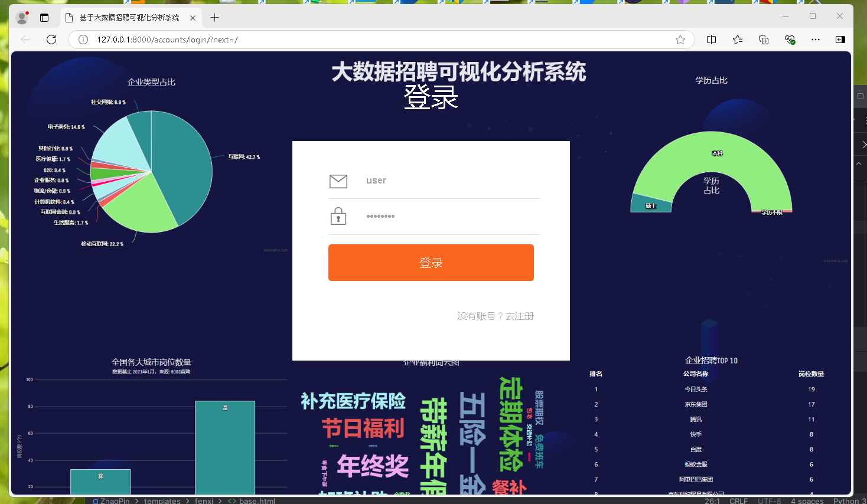
Task: Click the 大数据招聘可视化分析系统 heading
Action: point(459,72)
